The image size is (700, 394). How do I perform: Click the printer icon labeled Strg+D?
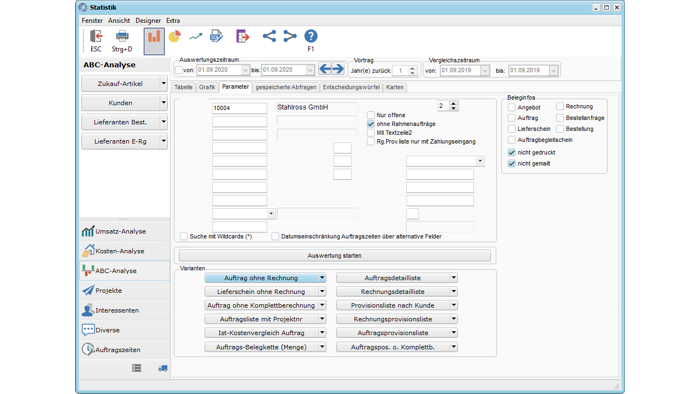(122, 37)
